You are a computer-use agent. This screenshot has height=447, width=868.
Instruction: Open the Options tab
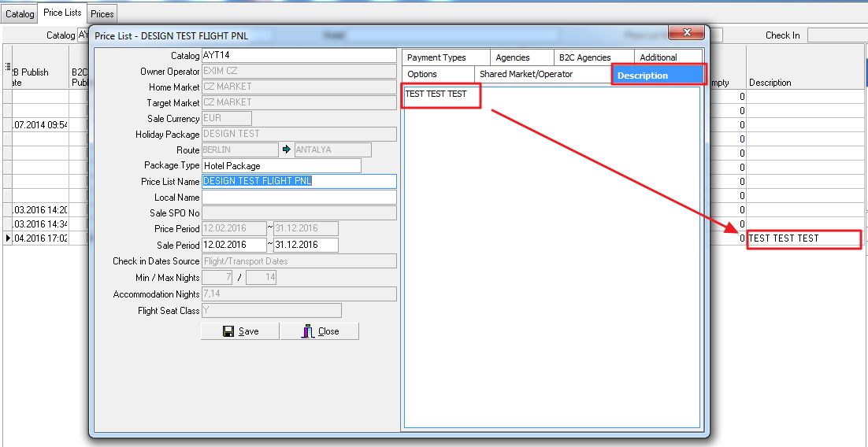(422, 74)
